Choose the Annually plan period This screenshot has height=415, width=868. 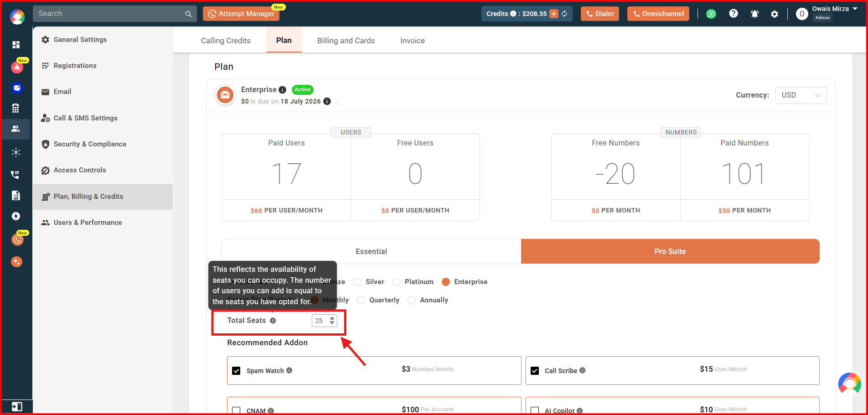coord(412,300)
